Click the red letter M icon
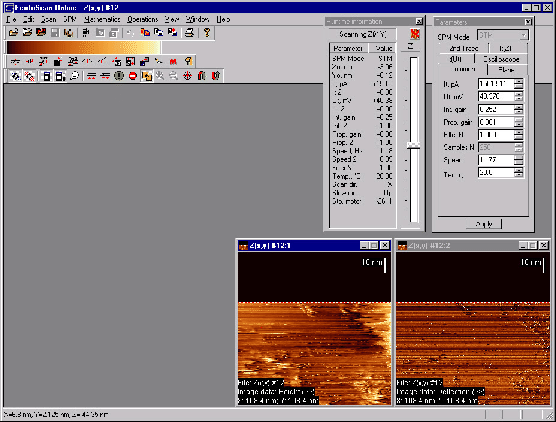 173,62
